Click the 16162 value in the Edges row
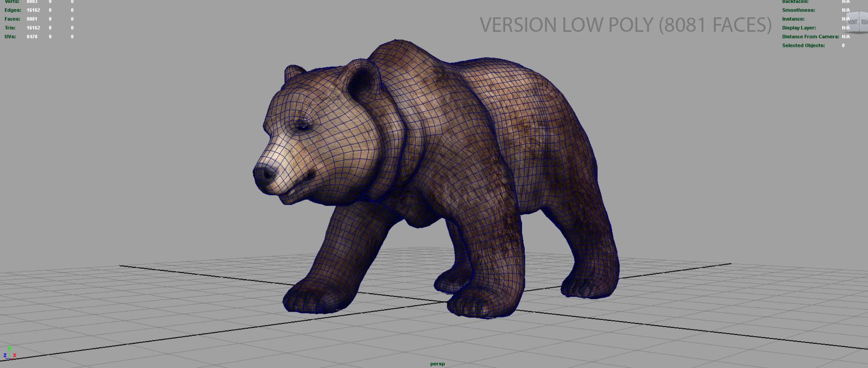The width and height of the screenshot is (868, 368). click(x=33, y=10)
